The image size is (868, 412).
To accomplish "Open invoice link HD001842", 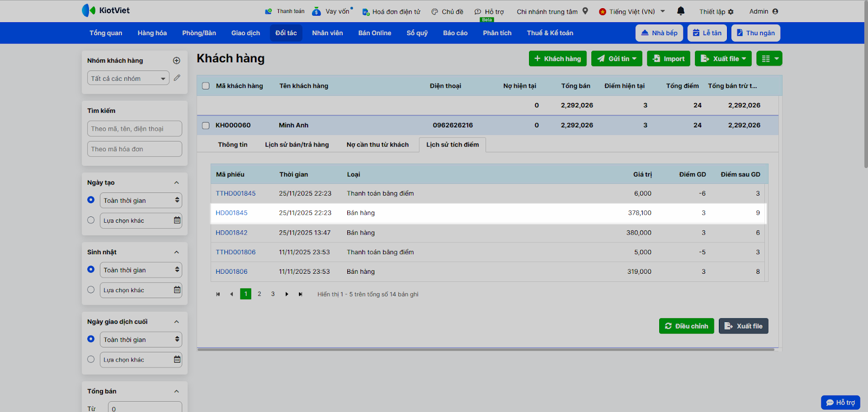I will pos(232,233).
